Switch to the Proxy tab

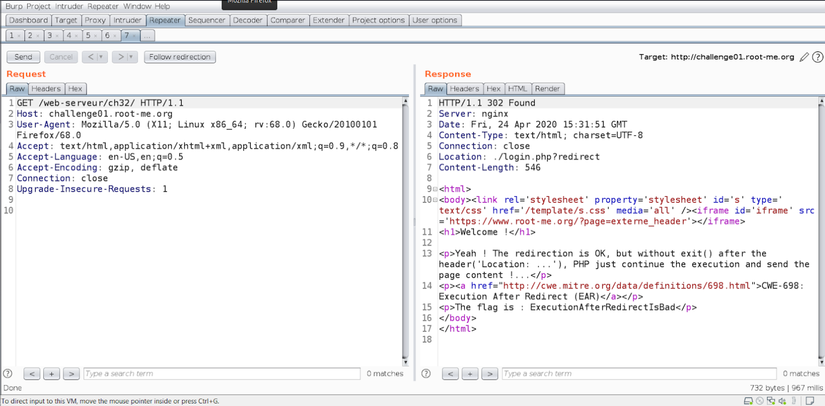95,20
